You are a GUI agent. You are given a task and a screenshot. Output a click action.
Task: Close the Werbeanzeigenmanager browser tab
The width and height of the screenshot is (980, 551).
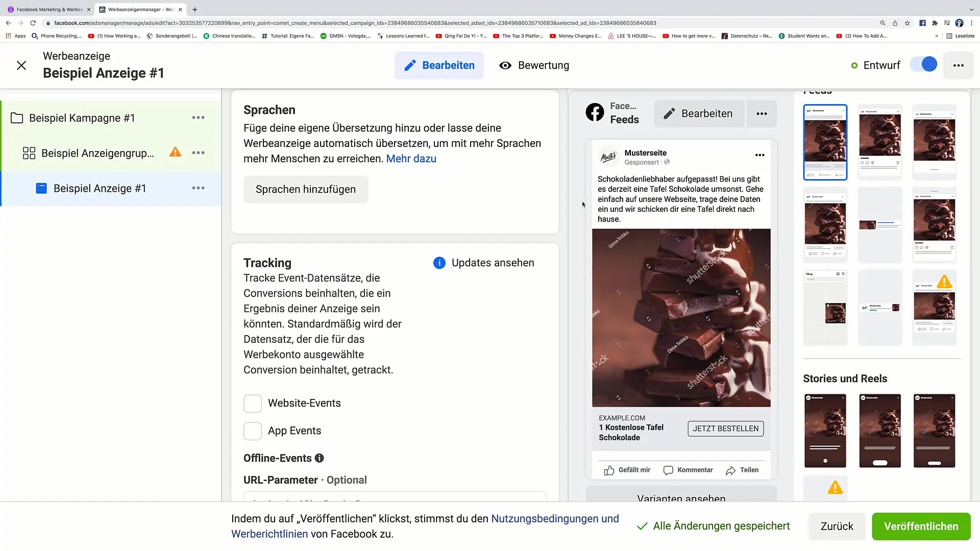pyautogui.click(x=180, y=9)
